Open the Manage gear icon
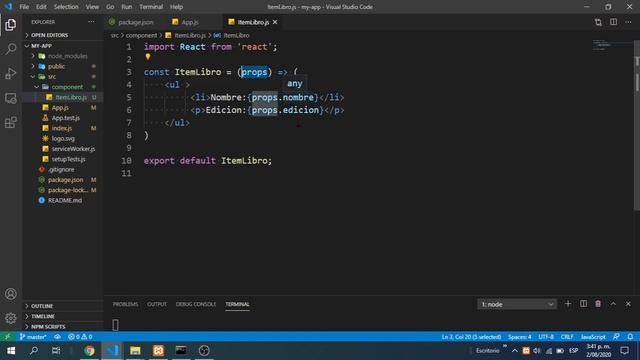640x360 pixels. [11, 318]
